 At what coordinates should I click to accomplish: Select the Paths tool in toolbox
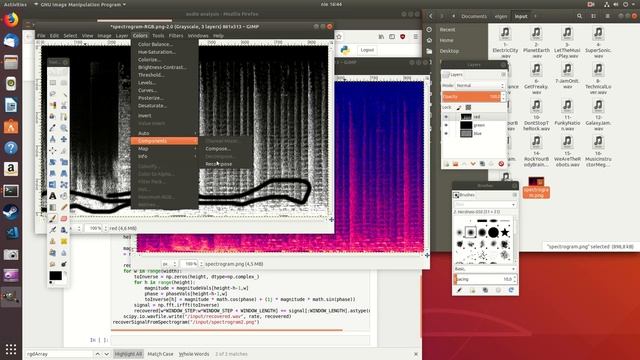coord(64,117)
